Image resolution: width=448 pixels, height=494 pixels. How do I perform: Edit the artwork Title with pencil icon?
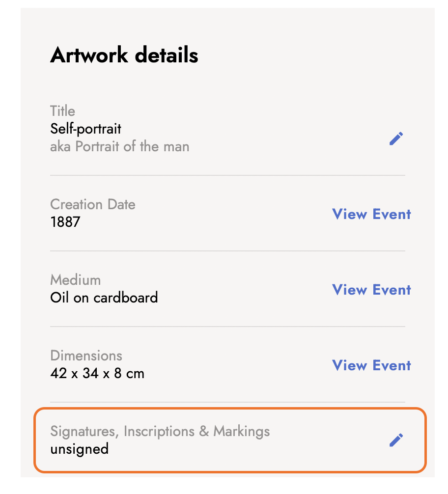point(396,138)
